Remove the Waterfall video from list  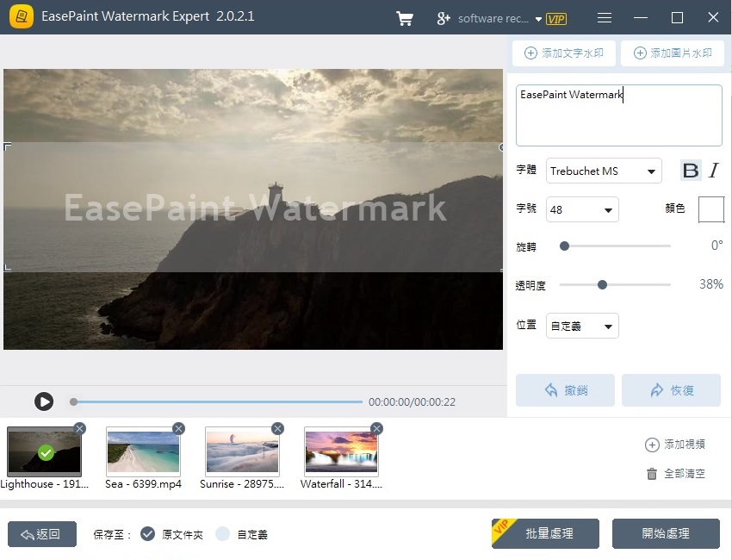coord(376,428)
